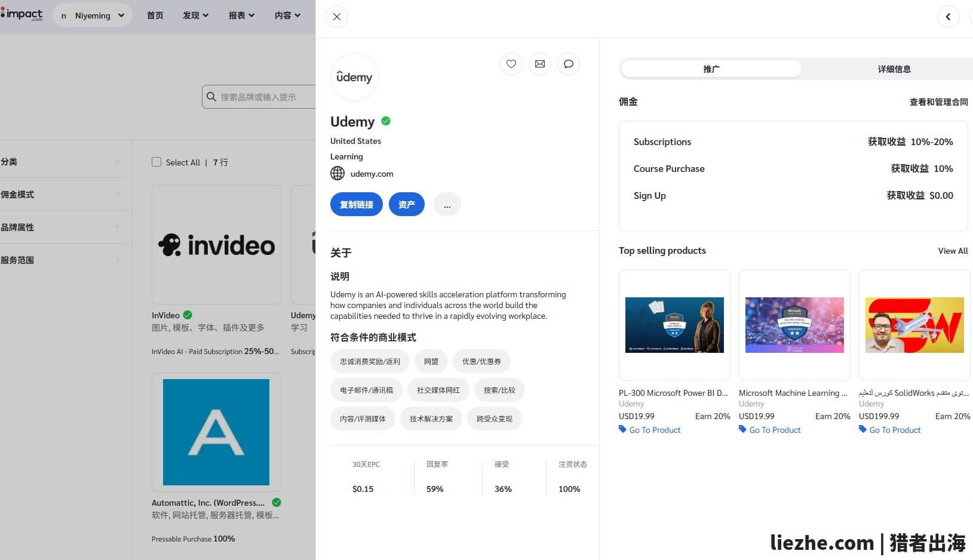Click the 优惠/优惠券 tag
The image size is (973, 560).
tap(481, 361)
